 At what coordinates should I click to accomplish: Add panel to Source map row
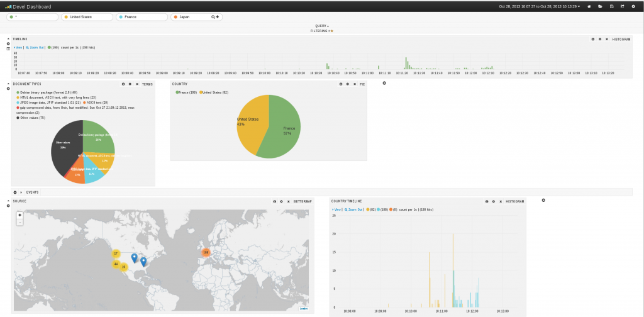[543, 201]
